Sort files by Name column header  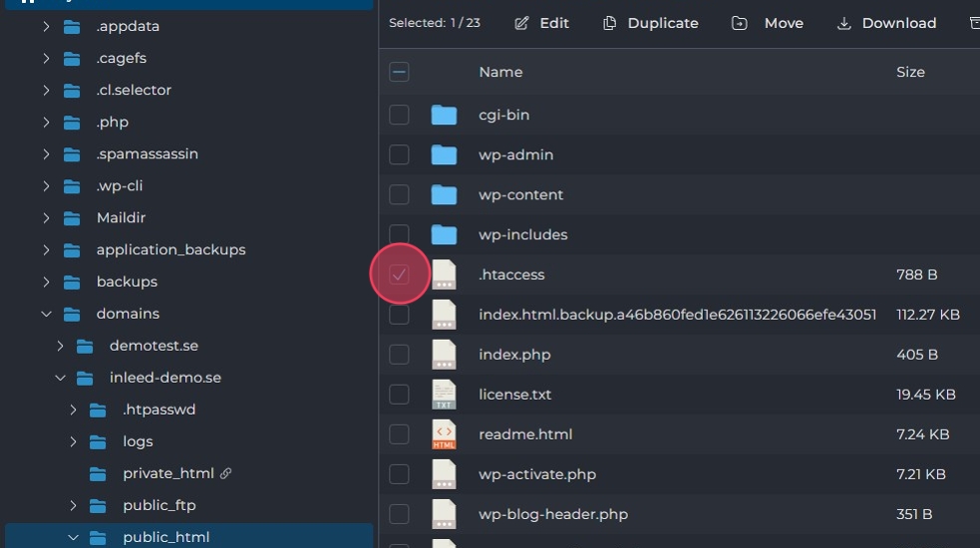(500, 72)
